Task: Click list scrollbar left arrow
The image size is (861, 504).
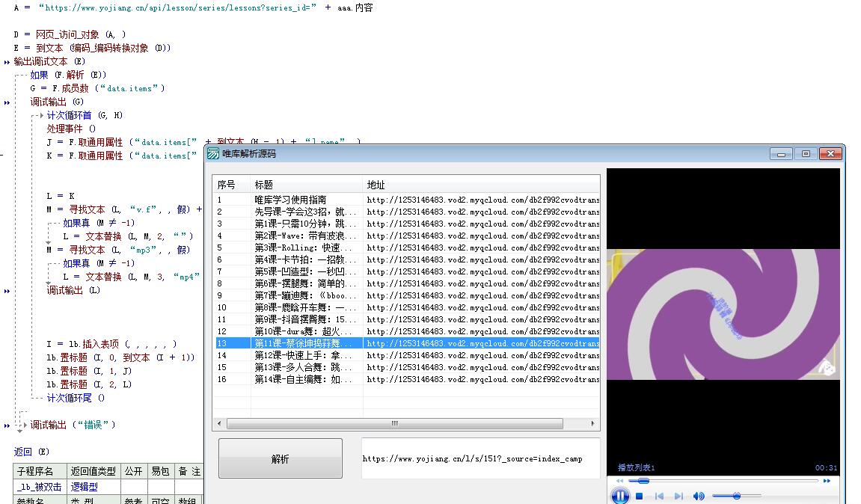Action: (x=220, y=423)
